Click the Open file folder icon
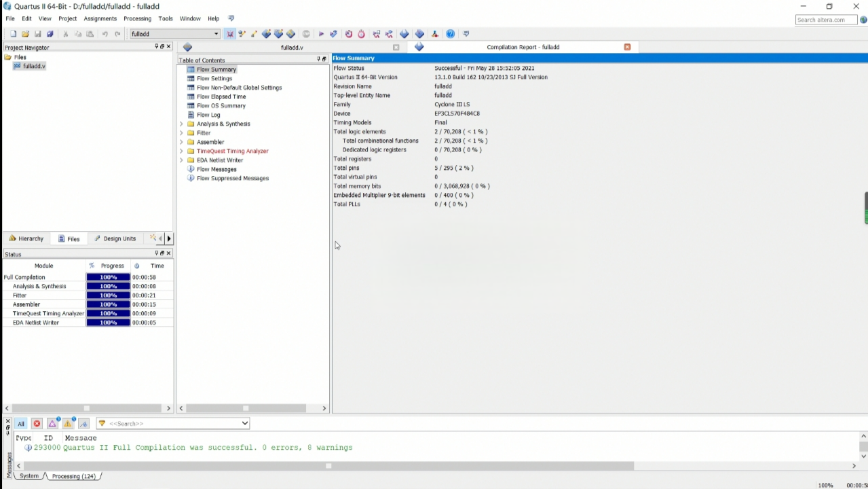The image size is (868, 489). [25, 34]
